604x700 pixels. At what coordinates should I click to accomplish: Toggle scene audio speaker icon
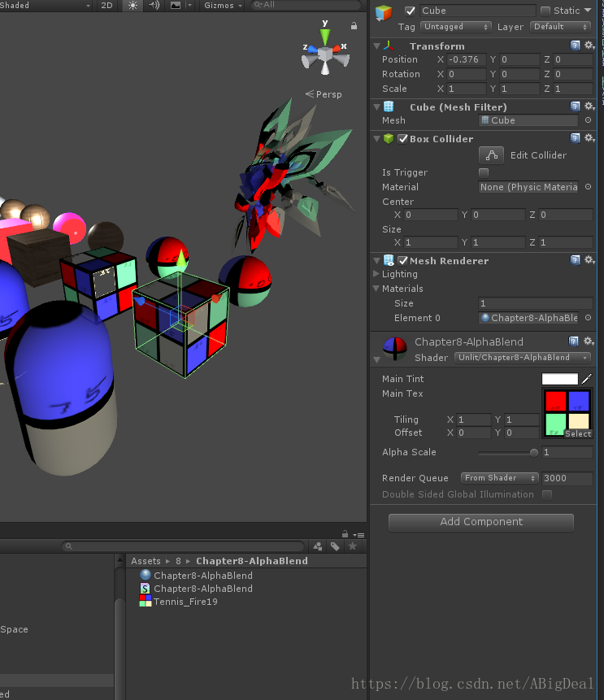[x=154, y=6]
